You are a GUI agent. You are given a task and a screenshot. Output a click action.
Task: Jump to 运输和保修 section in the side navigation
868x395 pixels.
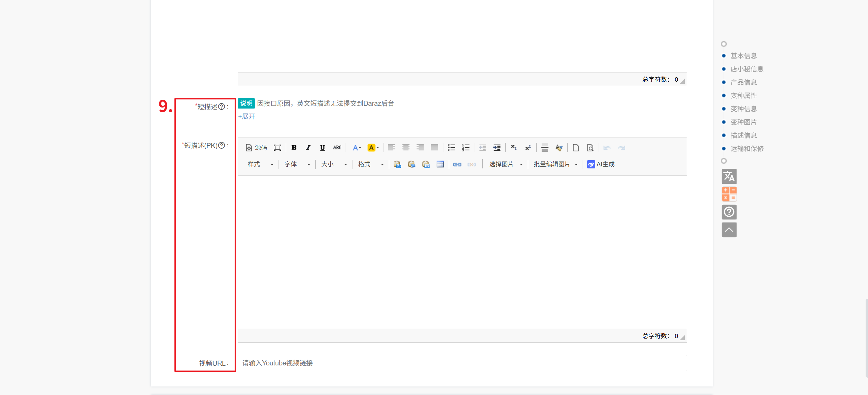[747, 148]
